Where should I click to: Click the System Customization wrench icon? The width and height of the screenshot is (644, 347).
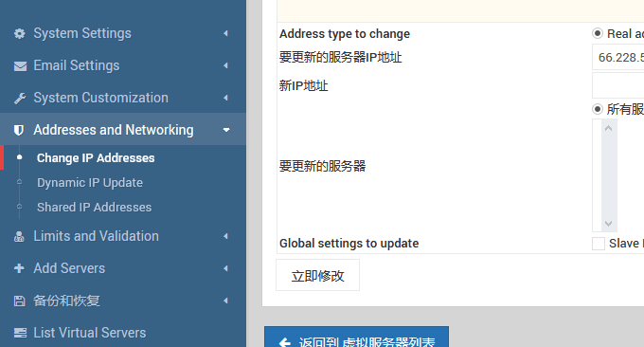pyautogui.click(x=19, y=99)
